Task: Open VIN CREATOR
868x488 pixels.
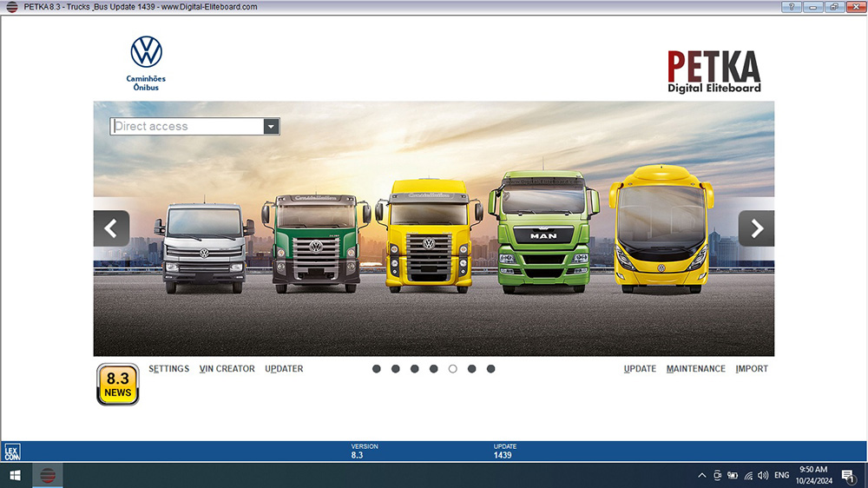Action: (227, 369)
